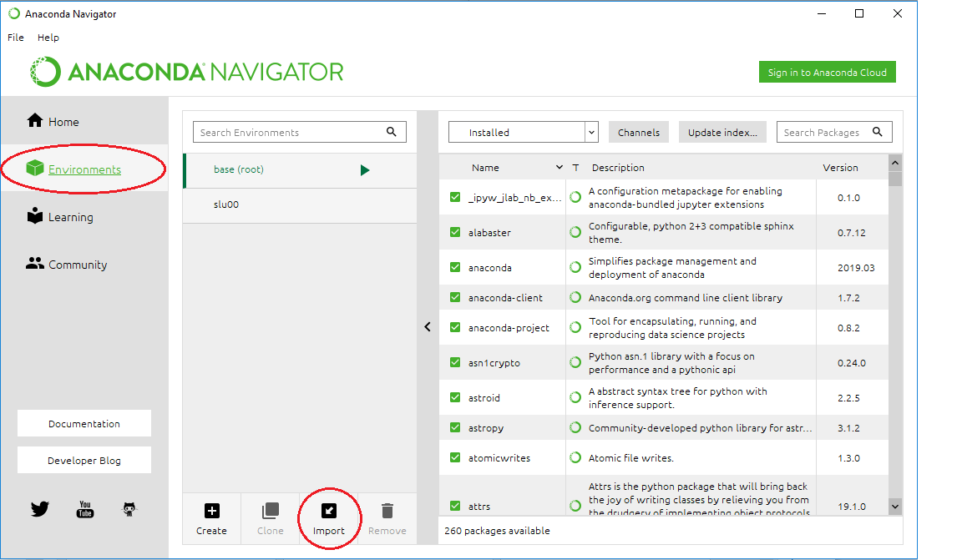Click version 2019.03 of anaconda
The height and width of the screenshot is (560, 962).
pyautogui.click(x=856, y=267)
